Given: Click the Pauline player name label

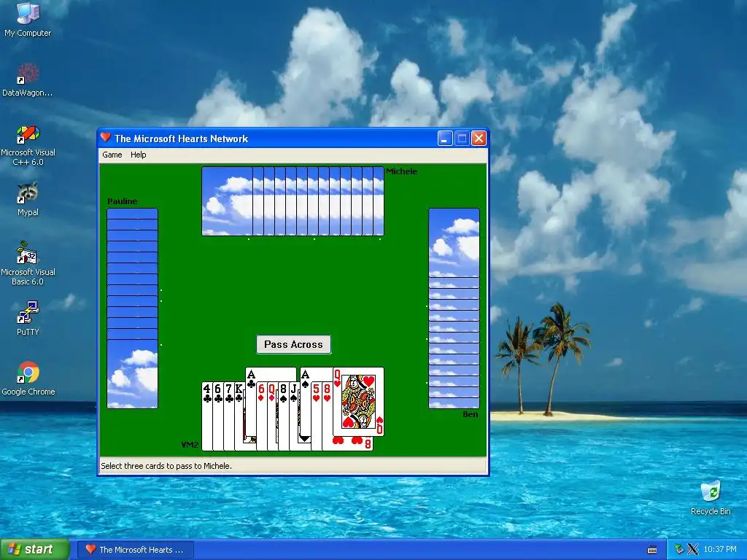Looking at the screenshot, I should tap(123, 201).
